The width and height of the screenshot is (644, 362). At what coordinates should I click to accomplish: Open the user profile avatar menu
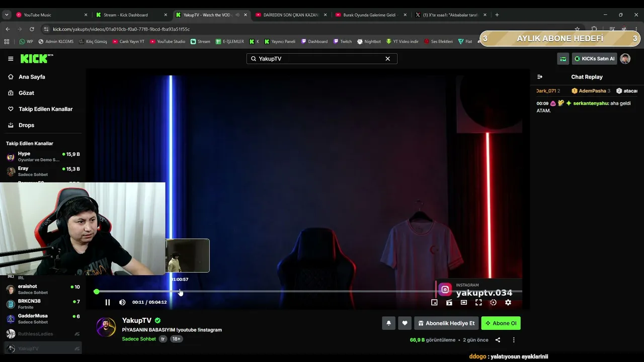[625, 59]
